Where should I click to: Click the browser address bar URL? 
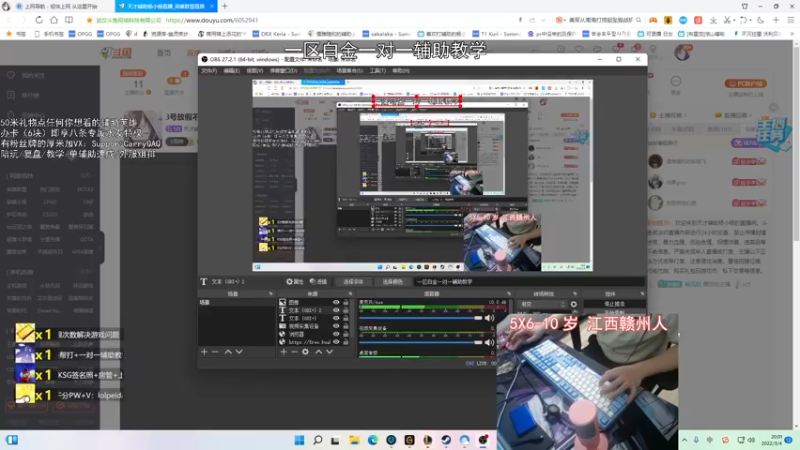tap(212, 20)
